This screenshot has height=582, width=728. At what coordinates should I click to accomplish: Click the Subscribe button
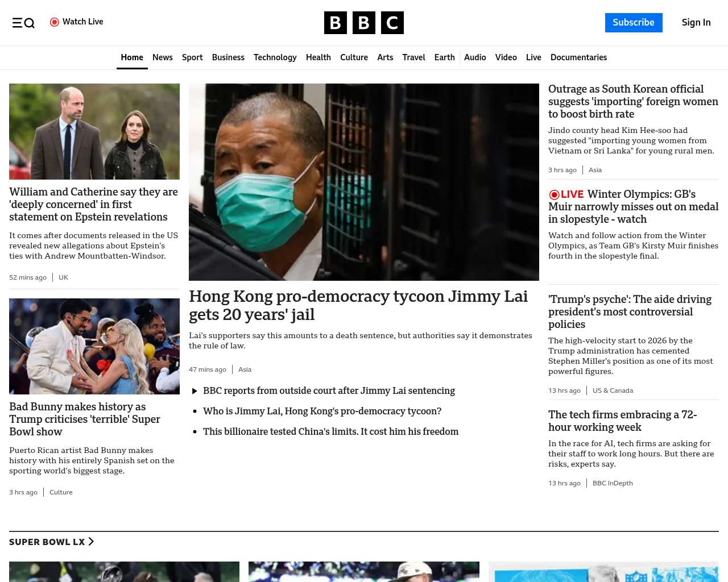633,23
